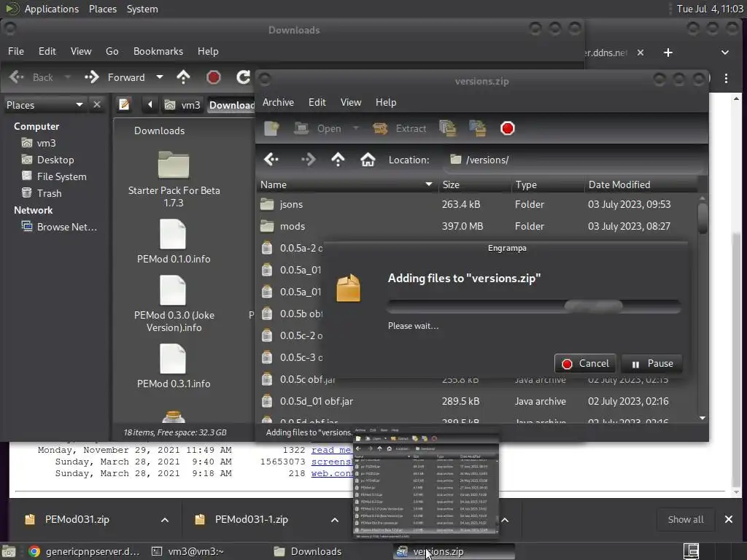The image size is (747, 560).
Task: Toggle the text location edit icon
Action: pyautogui.click(x=124, y=104)
